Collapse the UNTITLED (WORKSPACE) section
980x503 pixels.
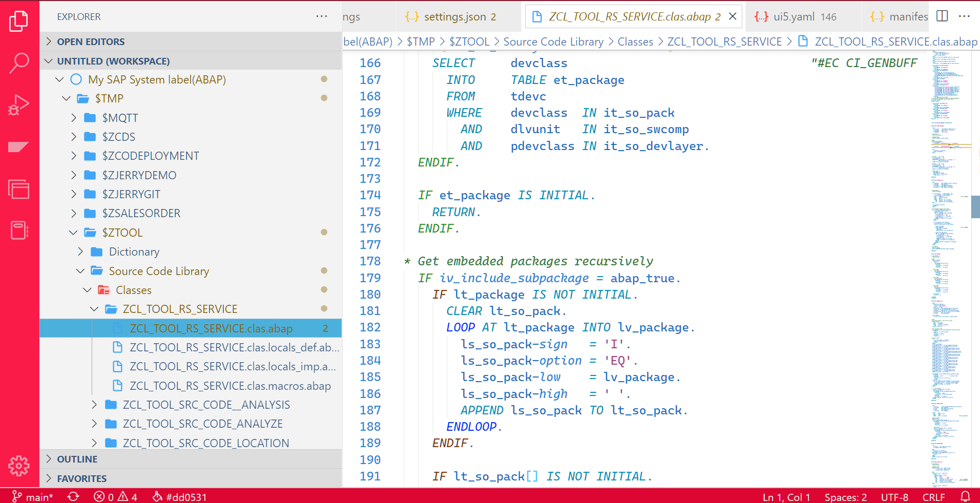click(x=191, y=61)
